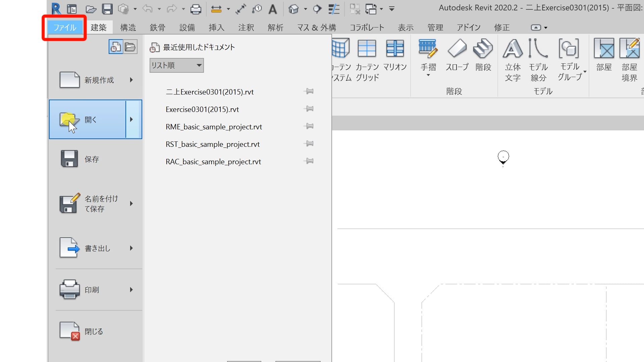Open the 注釈 ribbon tab
Viewport: 644px width, 362px height.
coord(246,27)
